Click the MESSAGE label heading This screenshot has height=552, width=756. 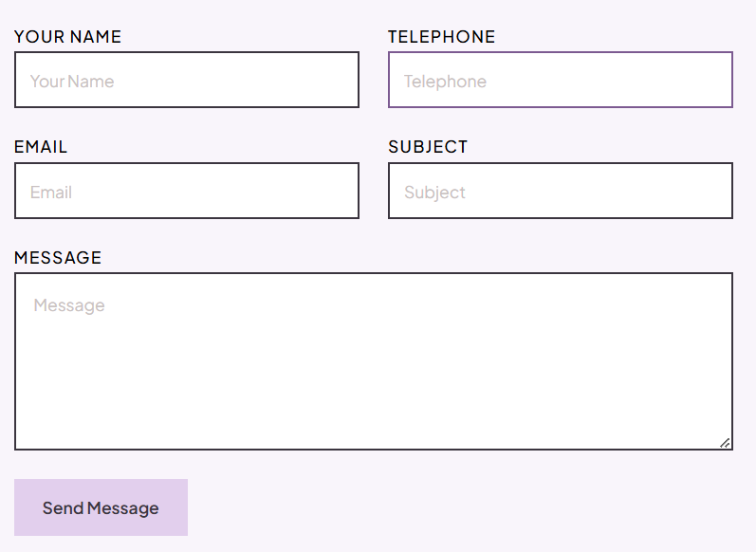point(58,258)
